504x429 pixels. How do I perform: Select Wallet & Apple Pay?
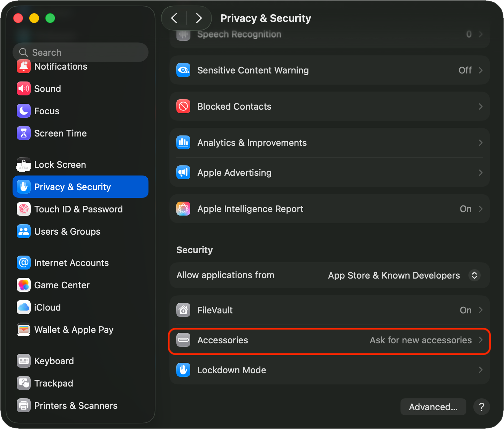click(x=74, y=330)
